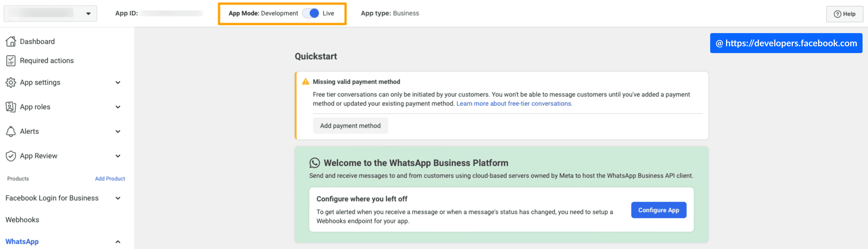The width and height of the screenshot is (868, 249).
Task: Click the App settings gear icon
Action: point(11,83)
